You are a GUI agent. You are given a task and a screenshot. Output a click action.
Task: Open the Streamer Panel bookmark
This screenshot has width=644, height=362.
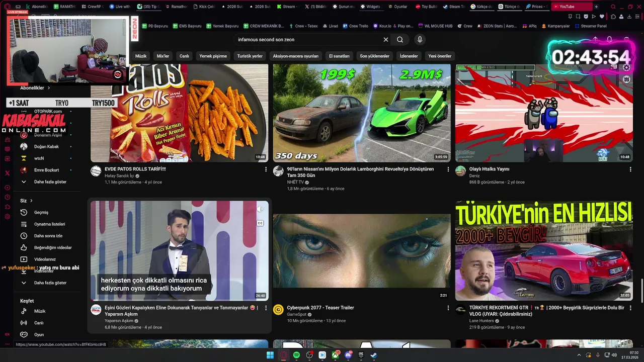pyautogui.click(x=592, y=26)
